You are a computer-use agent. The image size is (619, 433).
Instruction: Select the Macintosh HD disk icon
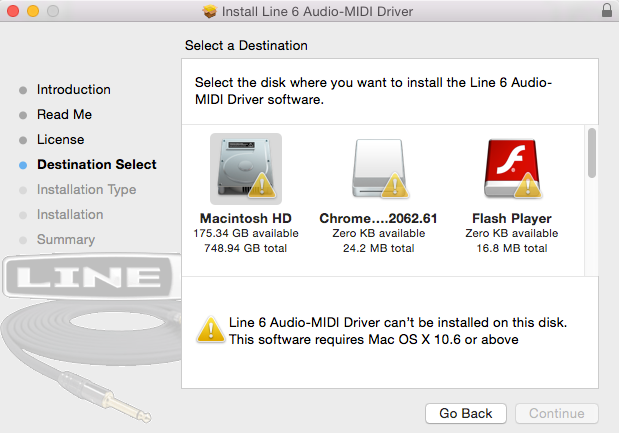tap(246, 169)
